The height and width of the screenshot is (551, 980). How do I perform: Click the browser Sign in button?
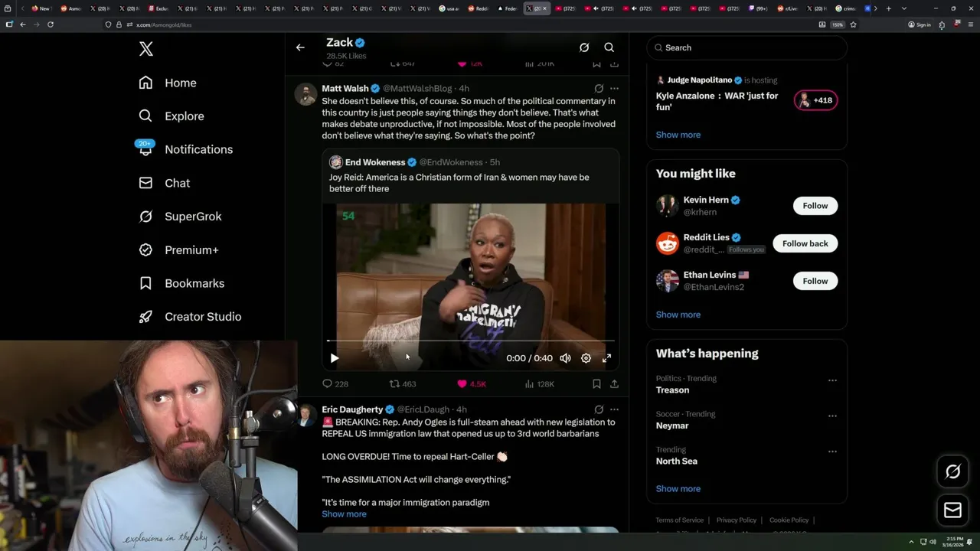tap(920, 24)
